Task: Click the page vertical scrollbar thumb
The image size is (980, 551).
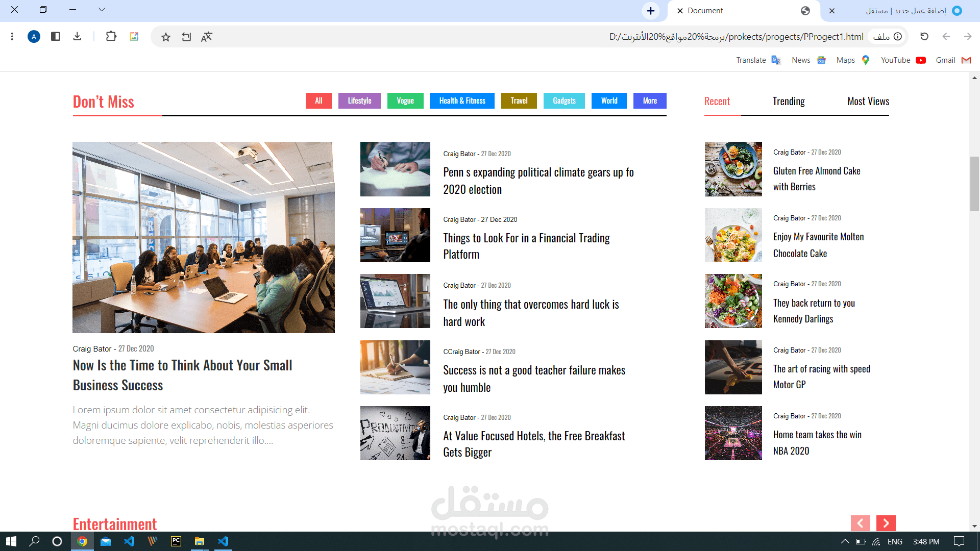Action: point(974,184)
